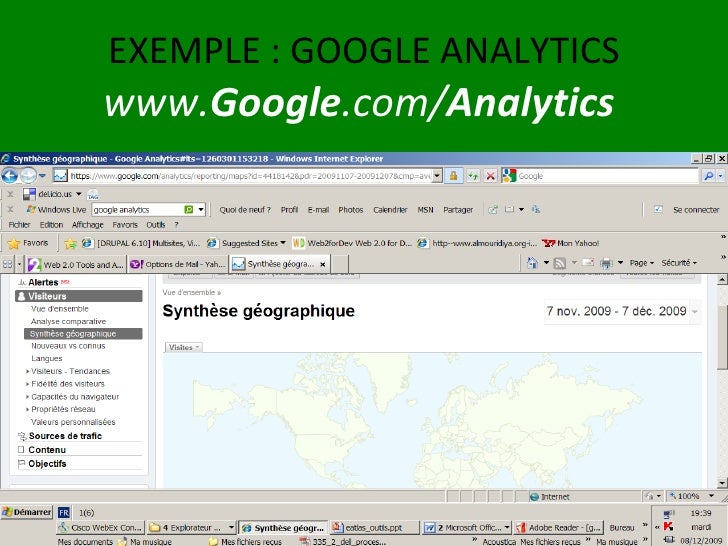The width and height of the screenshot is (728, 546).
Task: Open the search provider dropdown arrow
Action: pos(721,176)
